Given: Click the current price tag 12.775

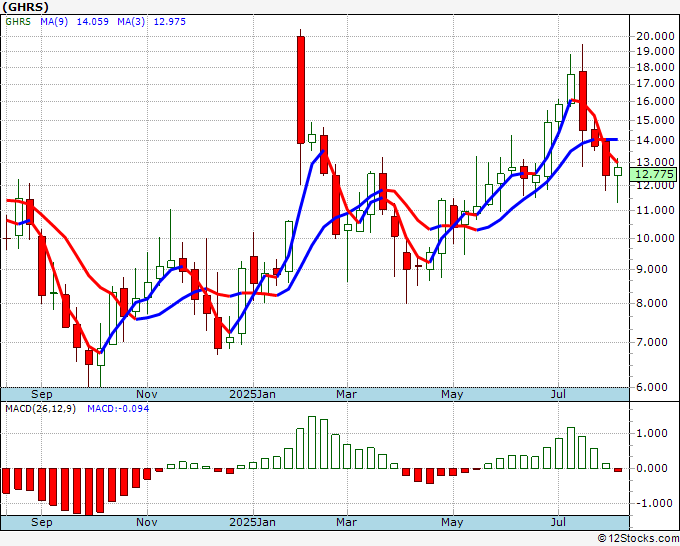Looking at the screenshot, I should click(653, 174).
